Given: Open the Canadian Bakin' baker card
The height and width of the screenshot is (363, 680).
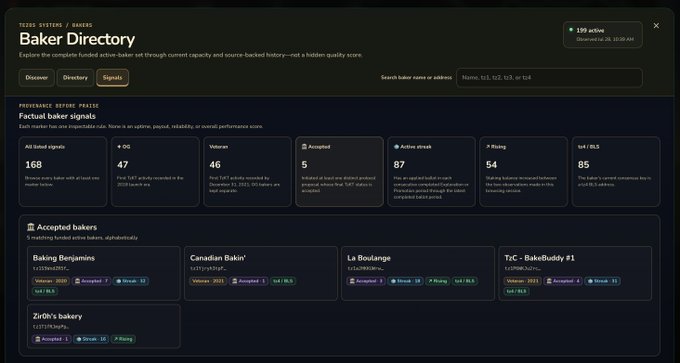Looking at the screenshot, I should pyautogui.click(x=261, y=273).
